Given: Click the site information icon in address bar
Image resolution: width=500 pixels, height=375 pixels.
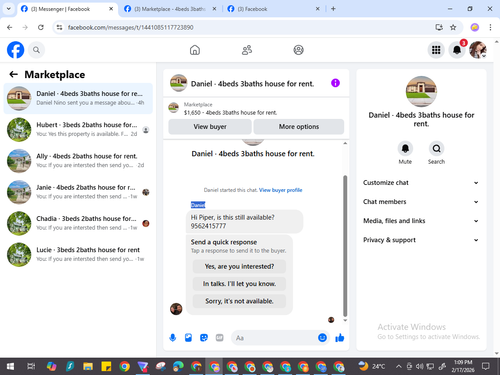Looking at the screenshot, I should 59,27.
